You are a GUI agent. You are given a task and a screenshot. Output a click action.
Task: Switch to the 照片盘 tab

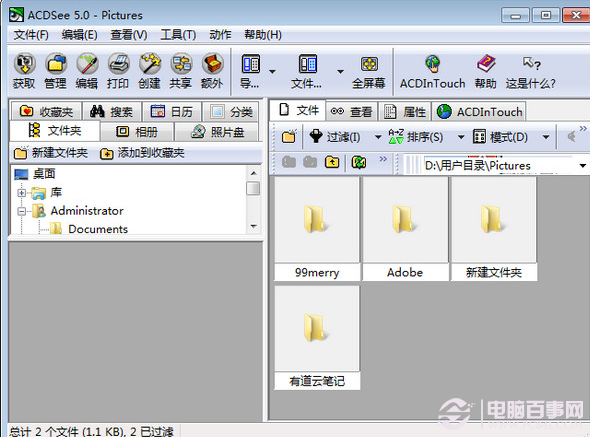[217, 131]
